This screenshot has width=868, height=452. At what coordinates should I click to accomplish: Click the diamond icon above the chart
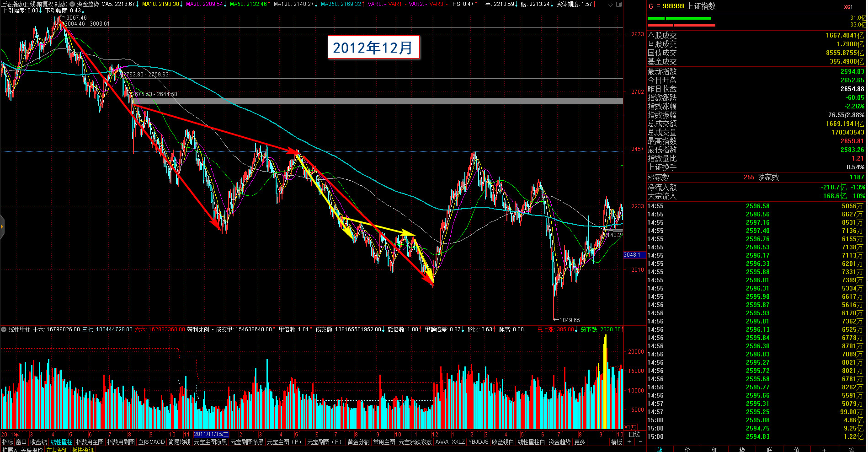pos(611,4)
